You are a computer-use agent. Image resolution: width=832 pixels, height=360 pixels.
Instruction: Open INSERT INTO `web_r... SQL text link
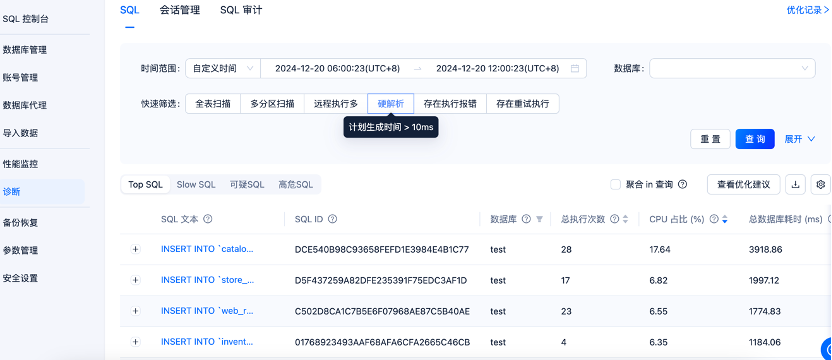[x=207, y=311]
